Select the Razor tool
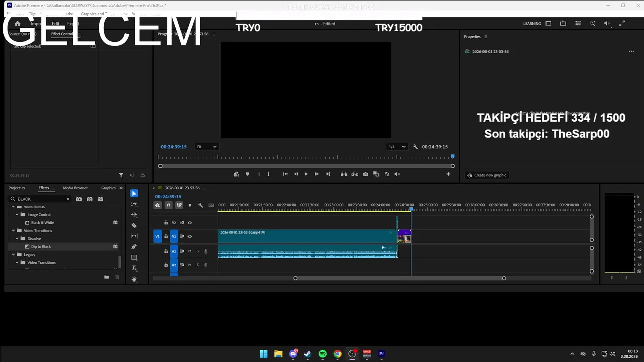This screenshot has width=644, height=362. point(134,225)
